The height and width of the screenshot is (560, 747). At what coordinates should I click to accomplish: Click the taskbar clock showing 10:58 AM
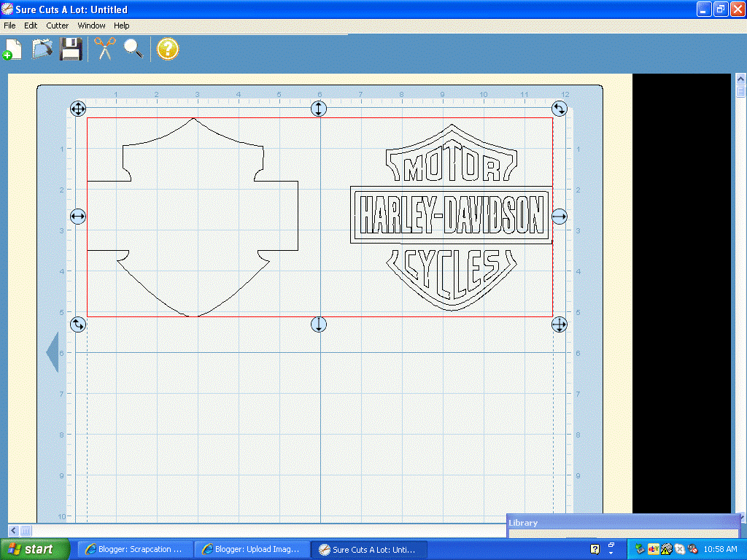pos(720,550)
